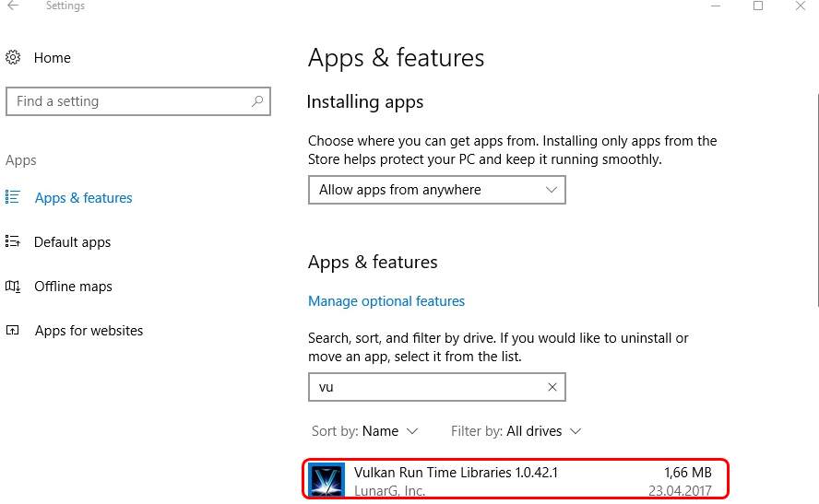The image size is (819, 504).
Task: Click the Offline maps icon
Action: pyautogui.click(x=13, y=287)
